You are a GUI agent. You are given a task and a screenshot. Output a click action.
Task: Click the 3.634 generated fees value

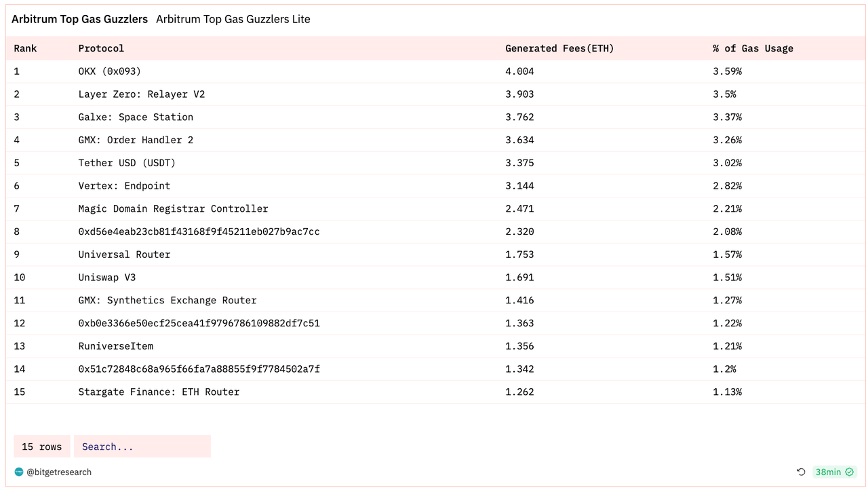coord(519,140)
